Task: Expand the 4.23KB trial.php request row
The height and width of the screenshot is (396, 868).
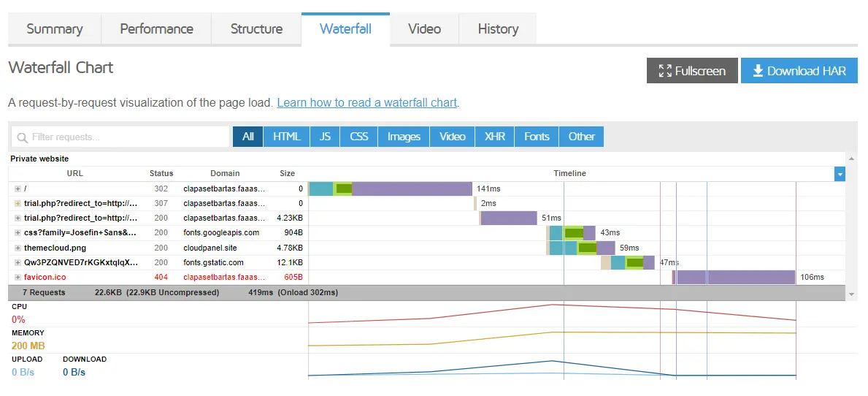Action: [x=18, y=218]
